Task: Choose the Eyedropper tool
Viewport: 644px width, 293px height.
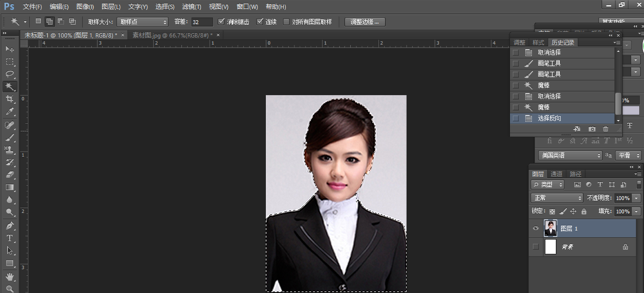Action: click(x=10, y=112)
